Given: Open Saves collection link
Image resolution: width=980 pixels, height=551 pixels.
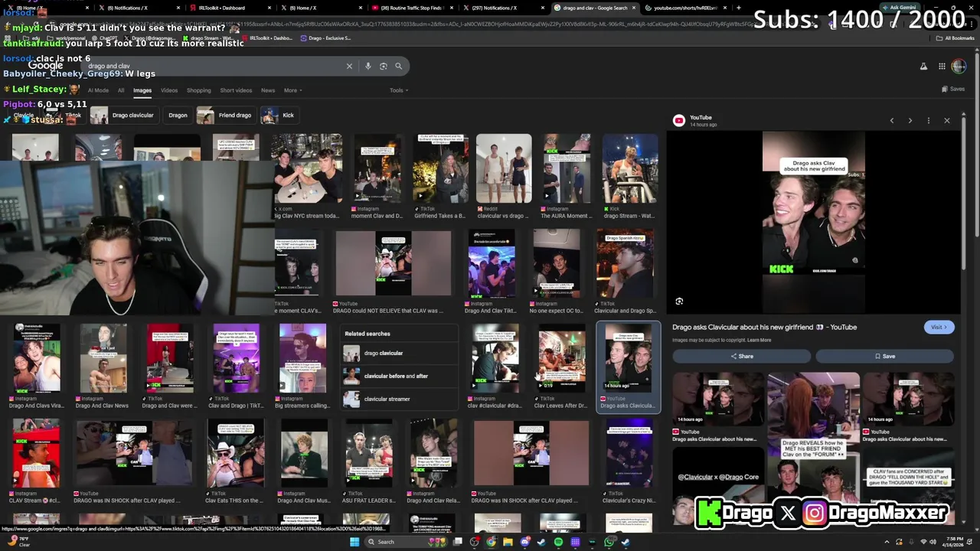Looking at the screenshot, I should (953, 90).
